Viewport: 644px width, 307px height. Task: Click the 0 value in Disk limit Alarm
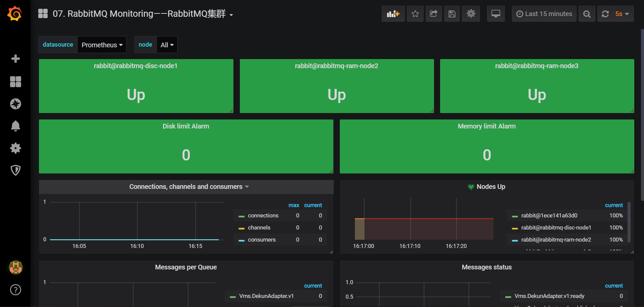pos(186,155)
